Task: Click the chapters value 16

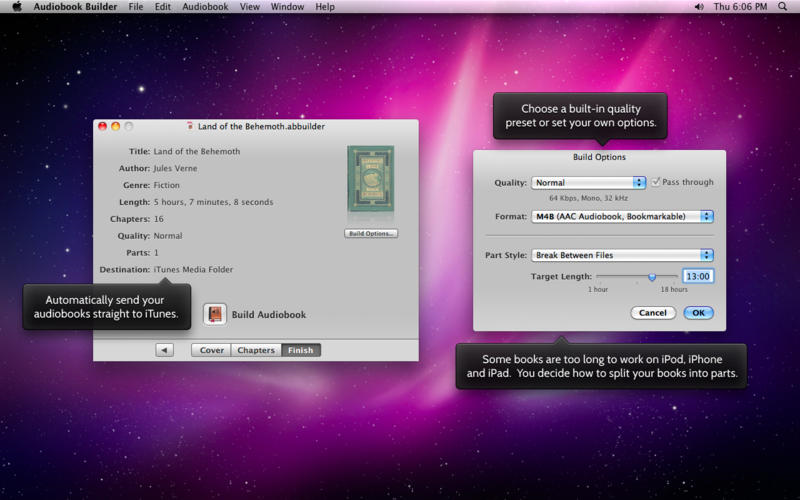Action: [159, 219]
